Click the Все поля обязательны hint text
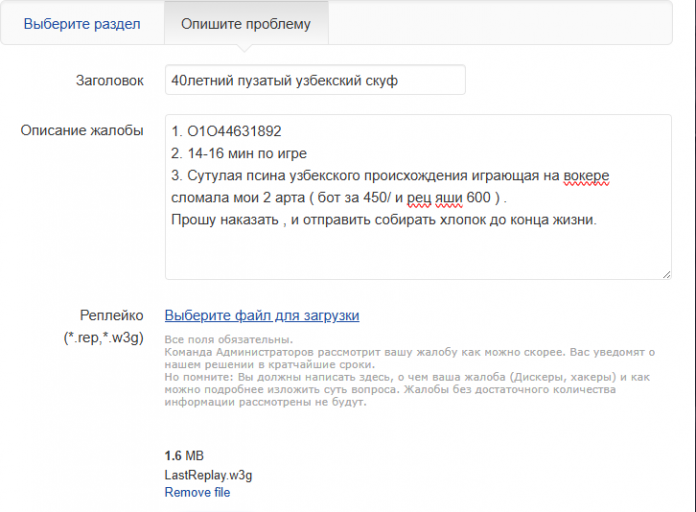 (x=229, y=339)
